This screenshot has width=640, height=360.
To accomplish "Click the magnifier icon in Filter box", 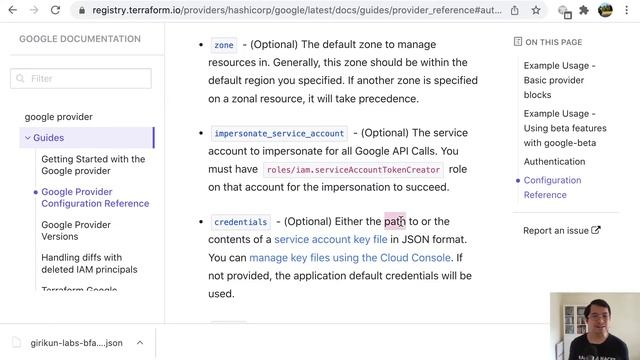I will click(x=20, y=78).
